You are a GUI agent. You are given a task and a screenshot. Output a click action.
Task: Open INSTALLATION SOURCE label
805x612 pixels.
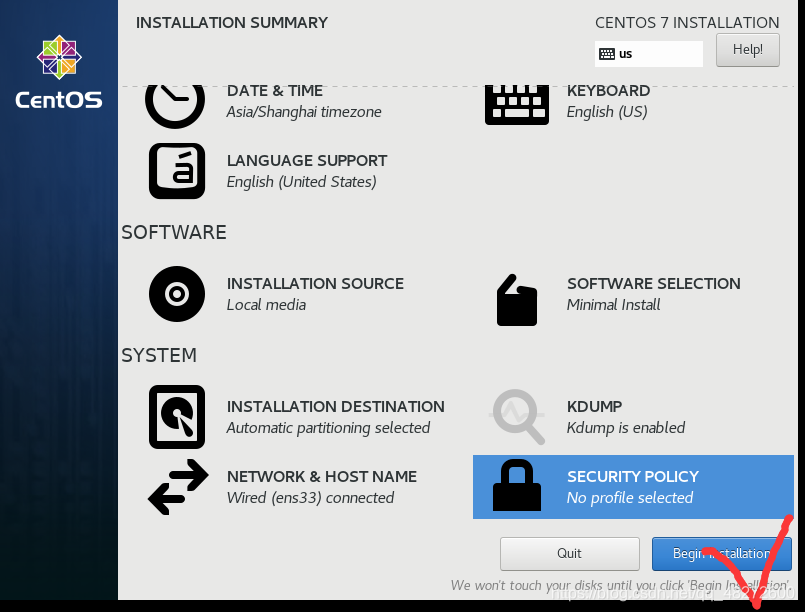315,283
